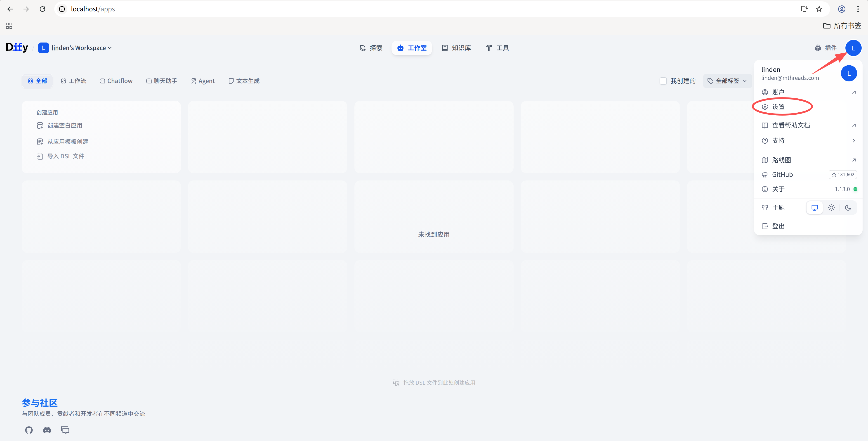The height and width of the screenshot is (441, 868).
Task: Open 账户 in the user menu
Action: 808,92
